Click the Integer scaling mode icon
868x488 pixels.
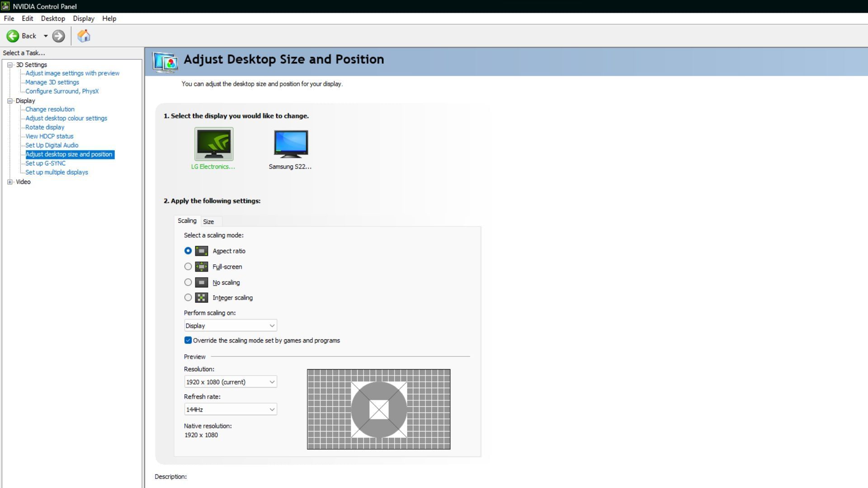201,297
